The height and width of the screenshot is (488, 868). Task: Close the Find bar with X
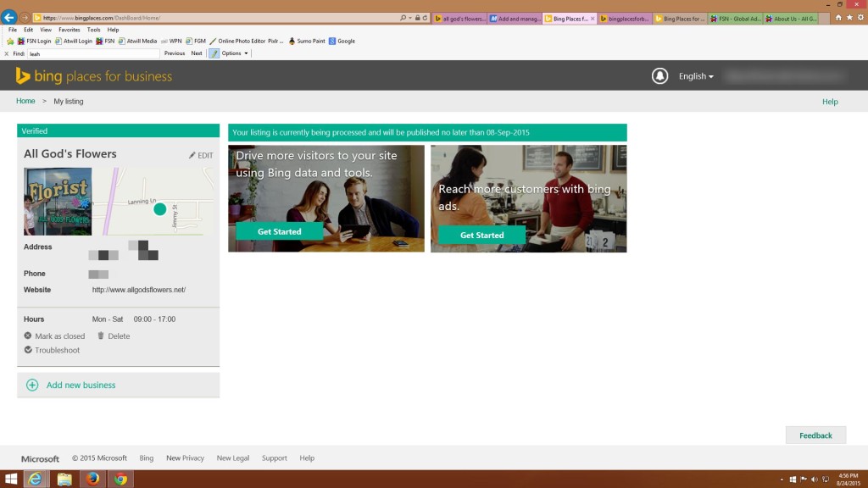click(x=7, y=53)
